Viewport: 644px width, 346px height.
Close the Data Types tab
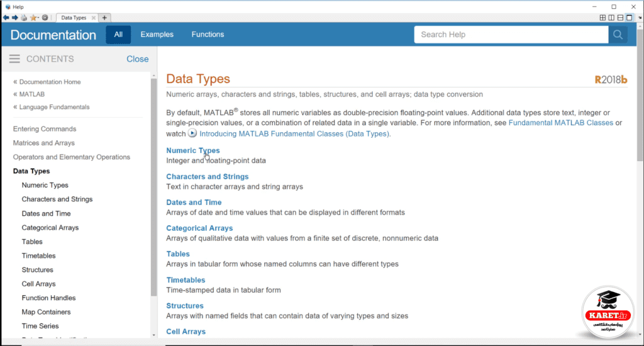pyautogui.click(x=94, y=18)
